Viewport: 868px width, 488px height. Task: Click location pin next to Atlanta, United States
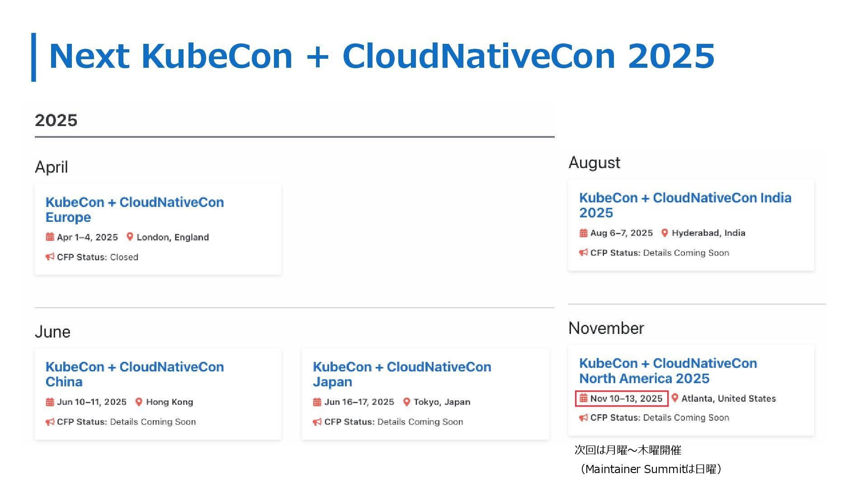(675, 398)
